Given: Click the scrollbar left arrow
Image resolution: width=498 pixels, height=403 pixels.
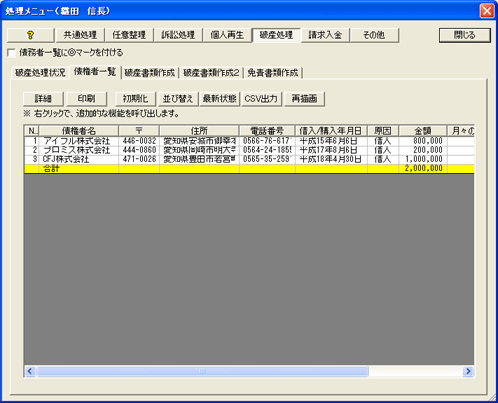Looking at the screenshot, I should point(30,371).
